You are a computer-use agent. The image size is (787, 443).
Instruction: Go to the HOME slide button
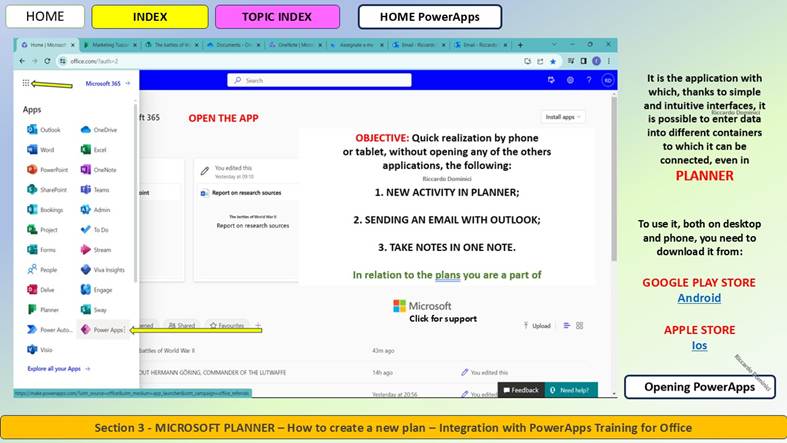(45, 17)
